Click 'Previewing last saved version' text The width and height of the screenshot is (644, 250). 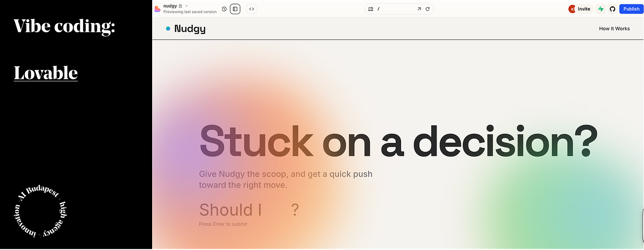pyautogui.click(x=190, y=12)
